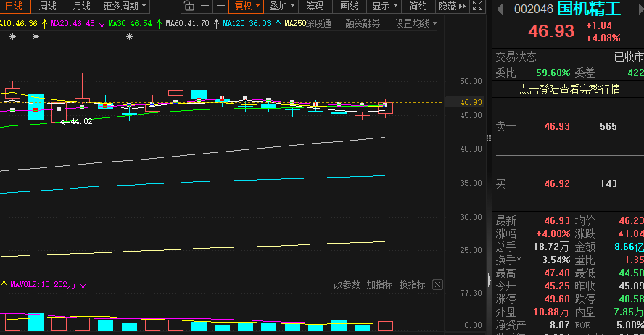The height and width of the screenshot is (335, 644).
Task: Click the fullscreen expand icon
Action: 478,6
